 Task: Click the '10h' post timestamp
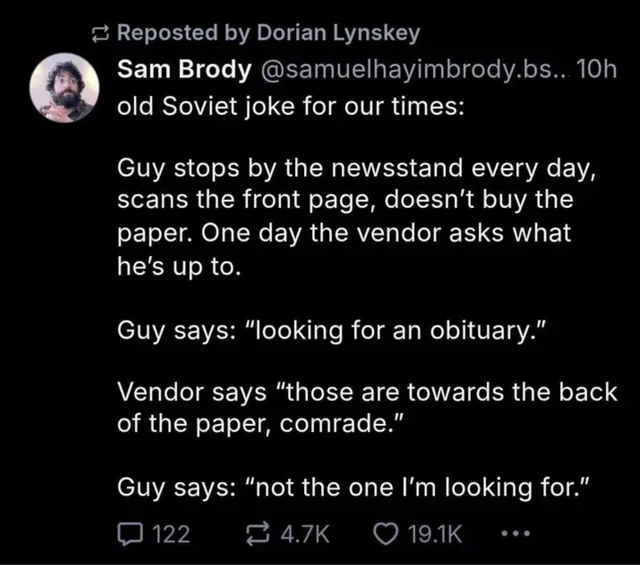(598, 70)
